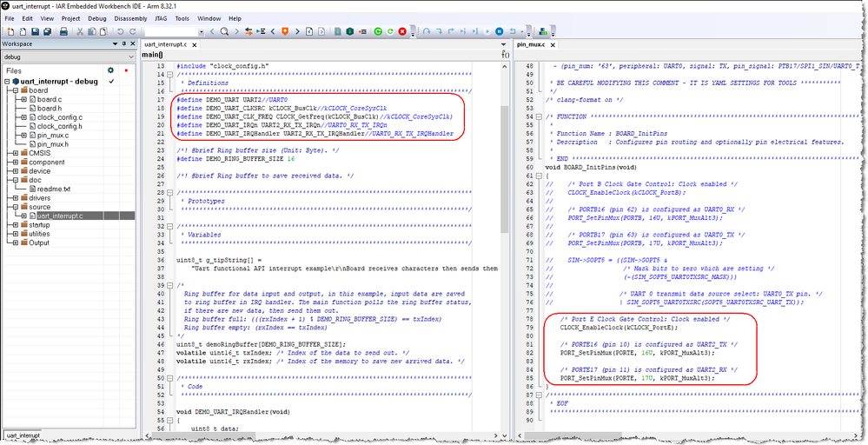The width and height of the screenshot is (868, 445).
Task: Collapse fold at line 54 in pin_mux.c
Action: tap(540, 116)
